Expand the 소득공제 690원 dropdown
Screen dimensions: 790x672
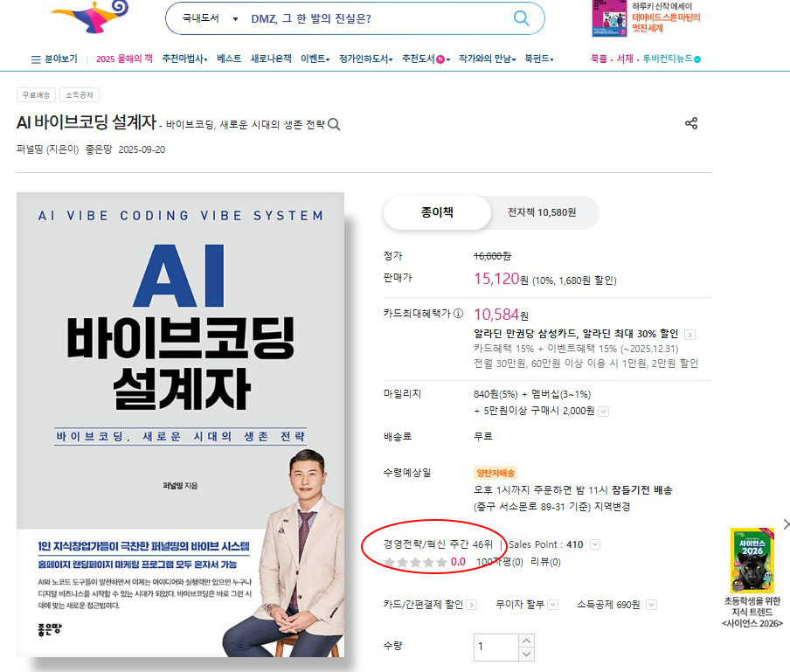pos(651,605)
